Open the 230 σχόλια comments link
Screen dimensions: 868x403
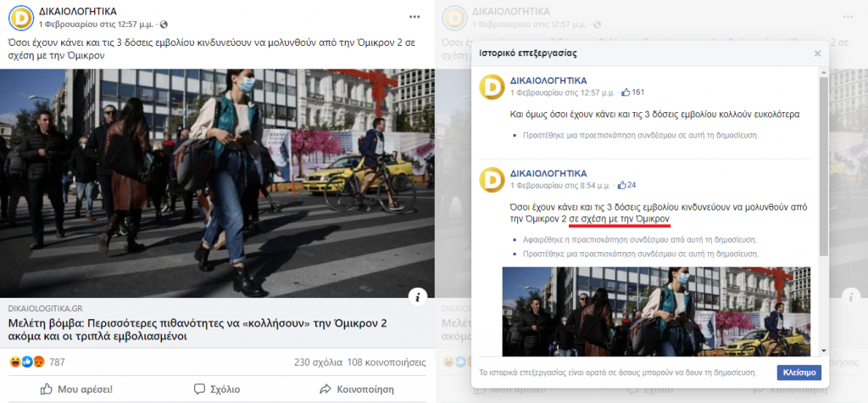319,362
